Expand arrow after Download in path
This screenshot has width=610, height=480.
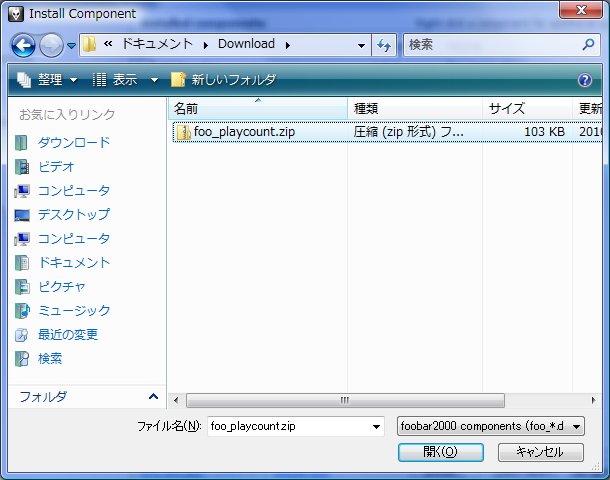coord(288,46)
